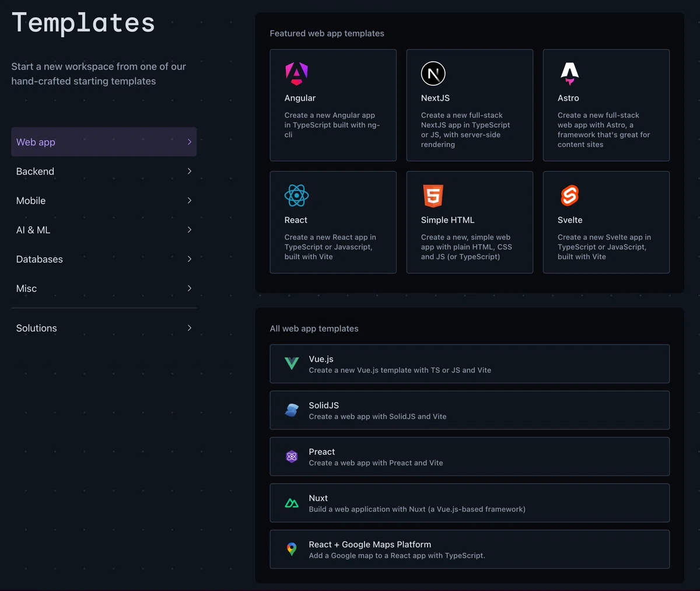Click 'Create a new React app' description
Viewport: 700px width, 591px height.
[x=330, y=247]
